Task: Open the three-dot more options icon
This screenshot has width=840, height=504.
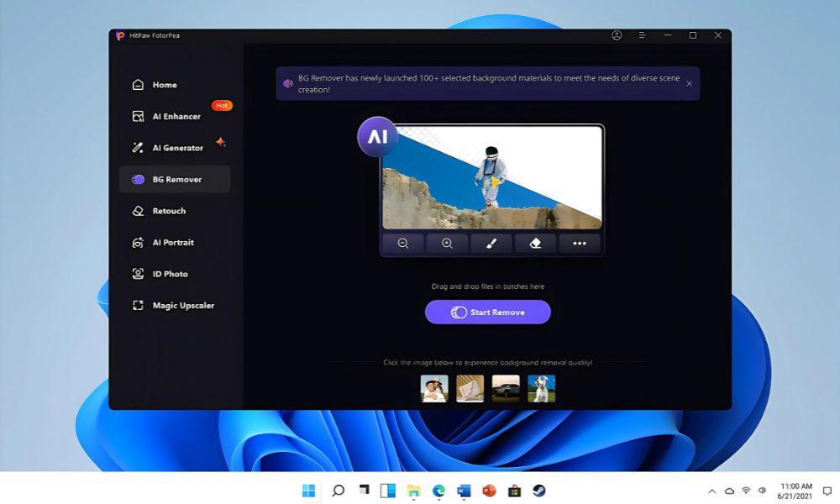Action: click(x=579, y=244)
